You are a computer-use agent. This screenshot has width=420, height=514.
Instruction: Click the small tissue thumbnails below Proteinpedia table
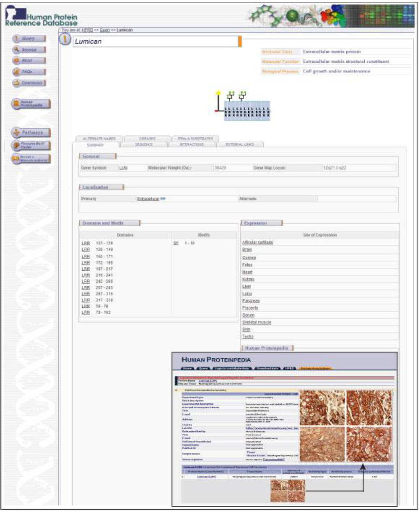tap(288, 491)
